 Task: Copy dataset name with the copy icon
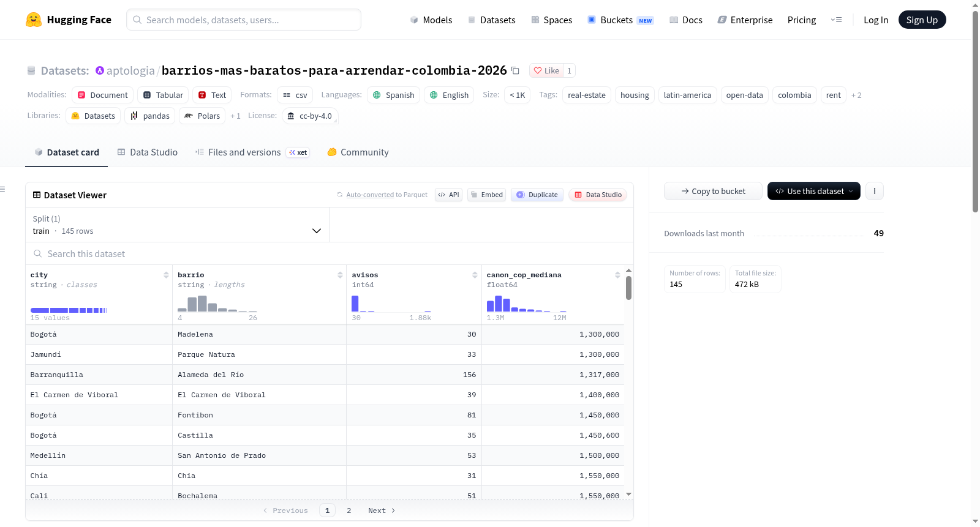[516, 71]
